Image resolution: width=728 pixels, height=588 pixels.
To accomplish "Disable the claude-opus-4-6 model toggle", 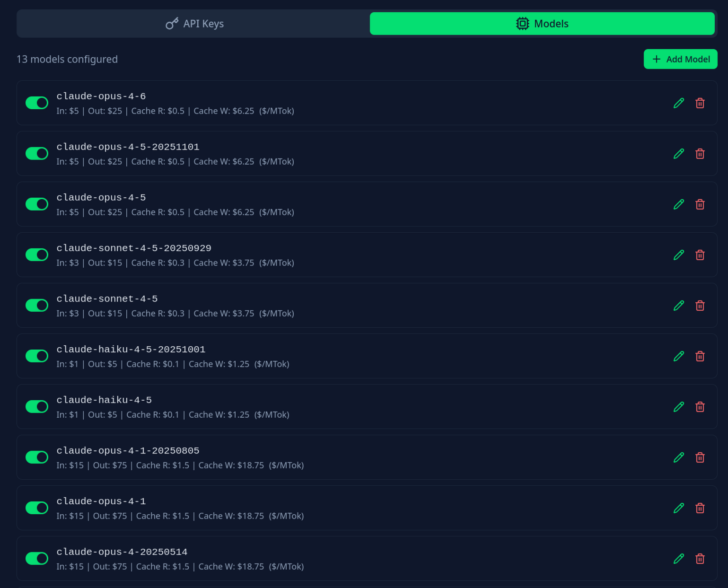I will pyautogui.click(x=37, y=103).
